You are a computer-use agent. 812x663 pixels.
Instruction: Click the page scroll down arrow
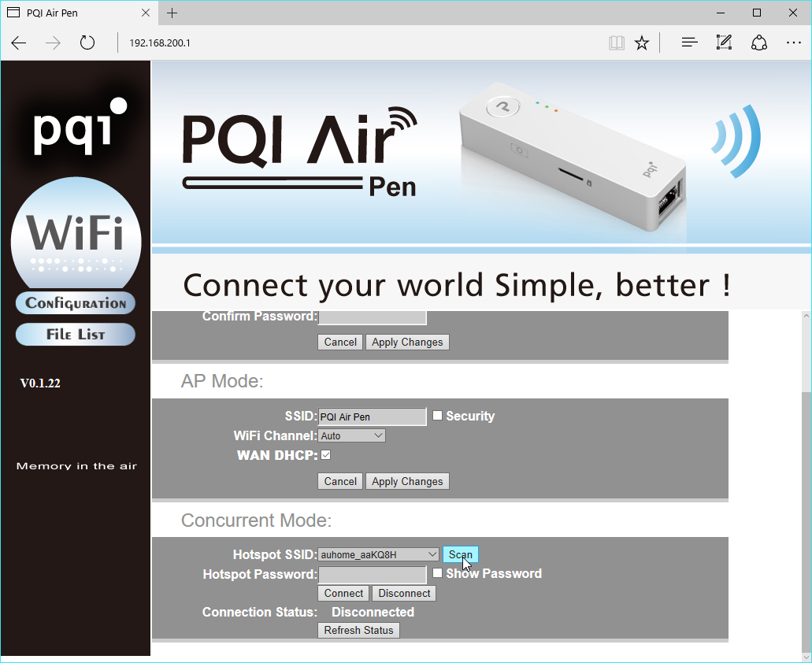(806, 656)
